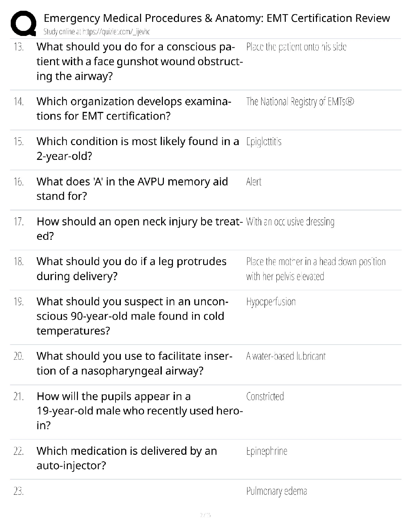Click the 'Pulmonary edema' answer
411x532 pixels.
276,491
